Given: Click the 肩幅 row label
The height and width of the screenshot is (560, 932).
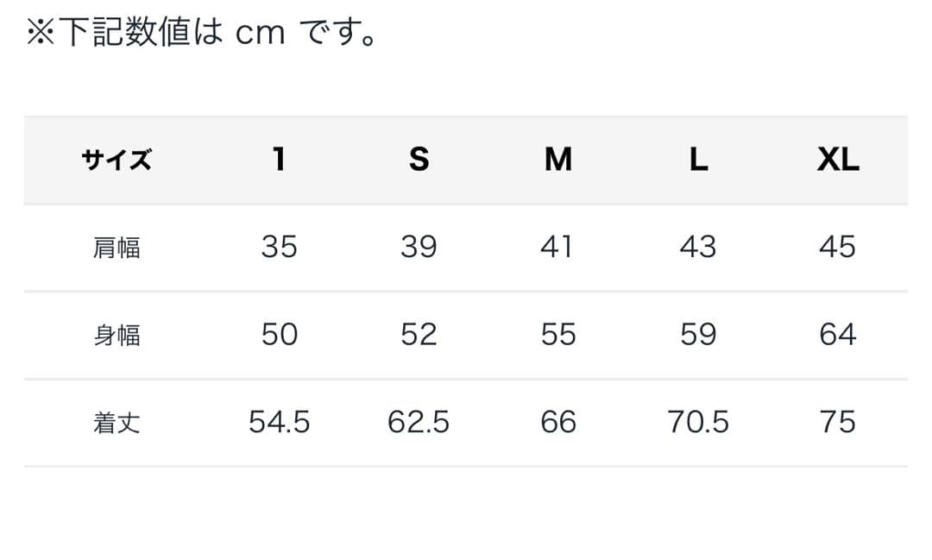Looking at the screenshot, I should click(116, 249).
